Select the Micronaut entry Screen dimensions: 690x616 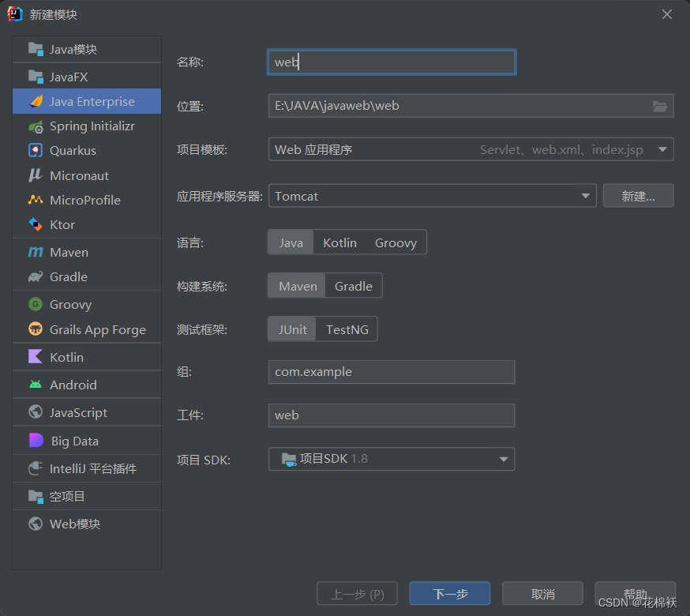pos(87,175)
